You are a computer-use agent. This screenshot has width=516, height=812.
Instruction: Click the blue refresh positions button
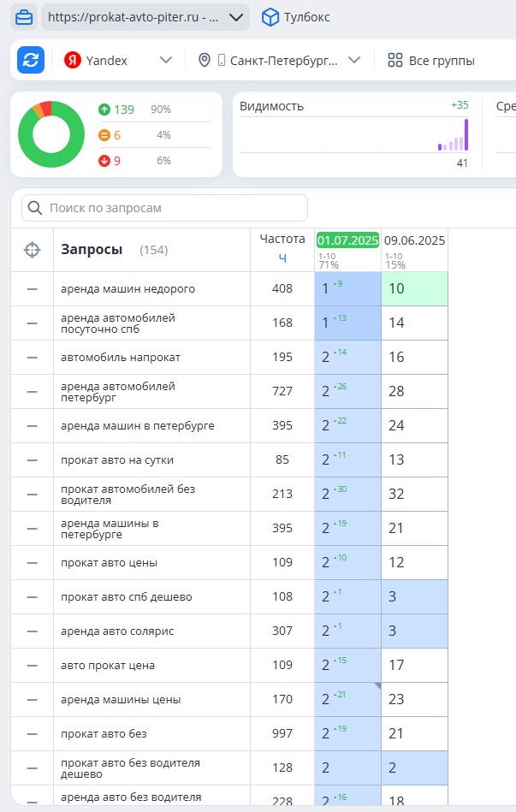31,60
